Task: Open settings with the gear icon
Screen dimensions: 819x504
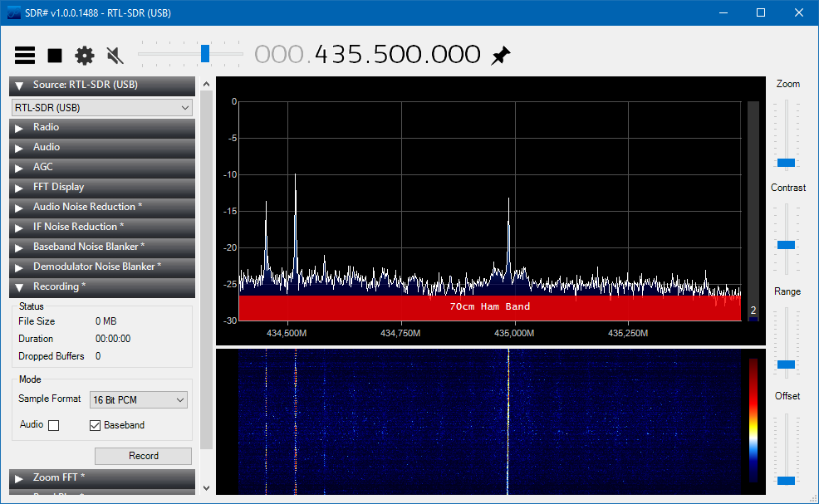Action: [x=85, y=56]
